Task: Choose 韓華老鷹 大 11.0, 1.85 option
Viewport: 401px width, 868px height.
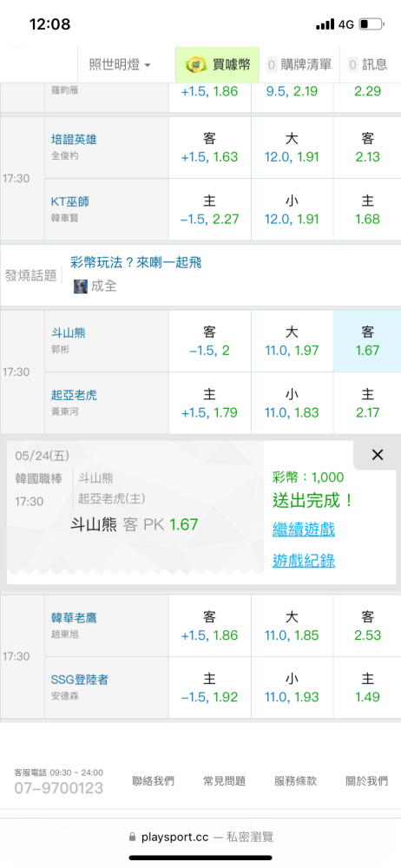Action: tap(292, 626)
